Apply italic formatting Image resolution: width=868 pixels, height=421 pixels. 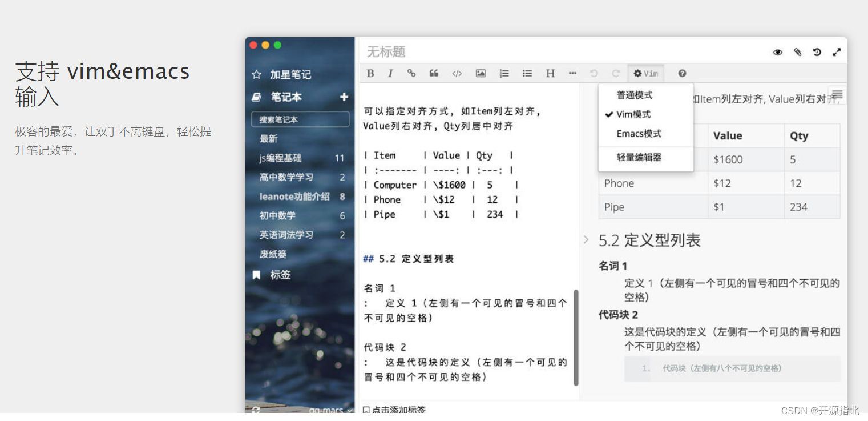[390, 73]
